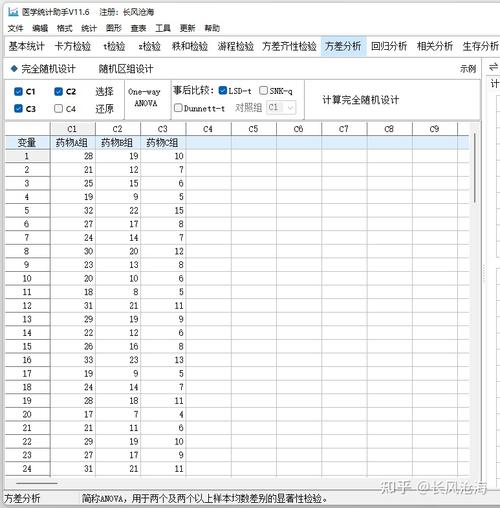
Task: Switch to 回归分析 tab
Action: coord(389,46)
